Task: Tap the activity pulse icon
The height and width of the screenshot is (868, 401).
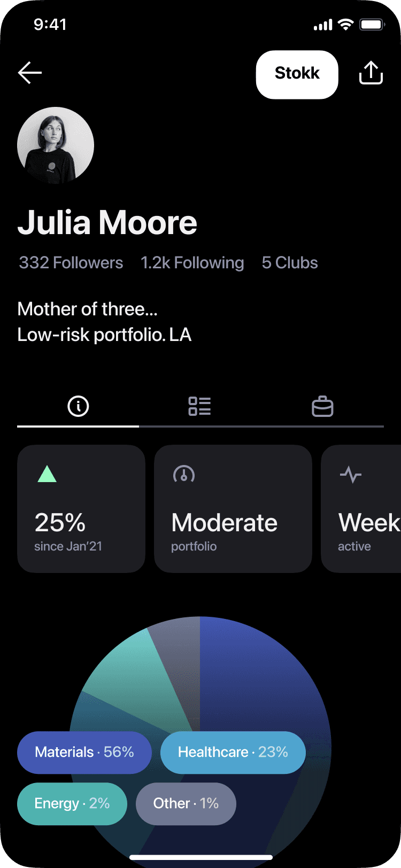Action: click(351, 474)
